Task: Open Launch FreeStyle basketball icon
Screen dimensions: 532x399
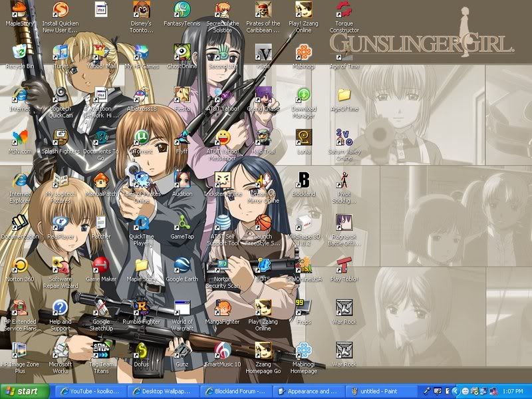Action: 263,223
